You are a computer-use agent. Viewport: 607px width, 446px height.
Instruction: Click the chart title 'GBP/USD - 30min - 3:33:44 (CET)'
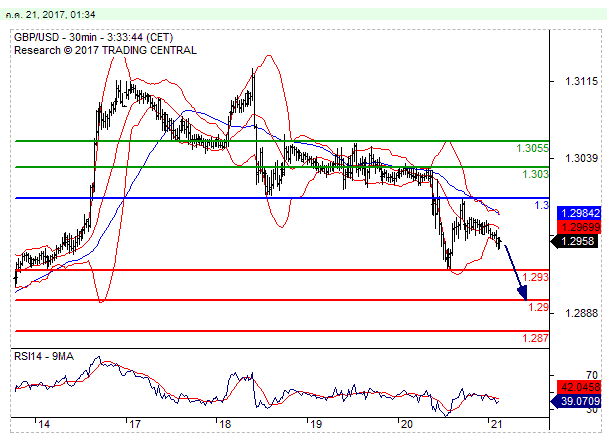click(93, 38)
